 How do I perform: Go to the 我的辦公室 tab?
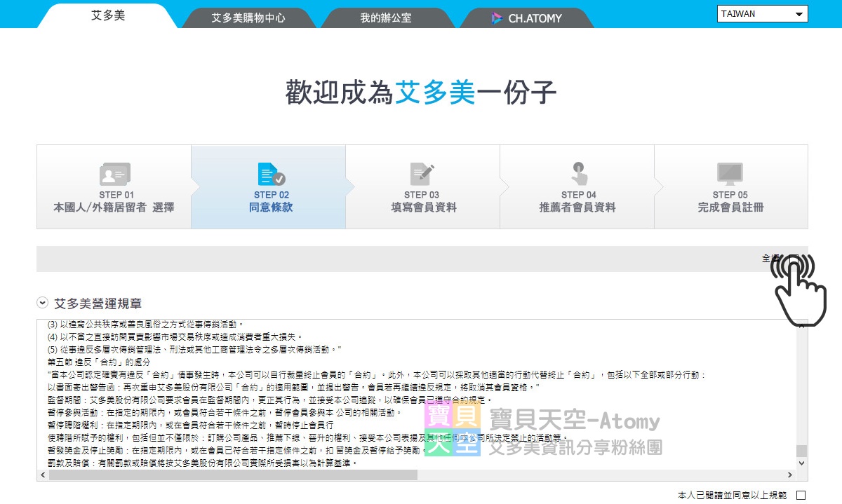386,18
